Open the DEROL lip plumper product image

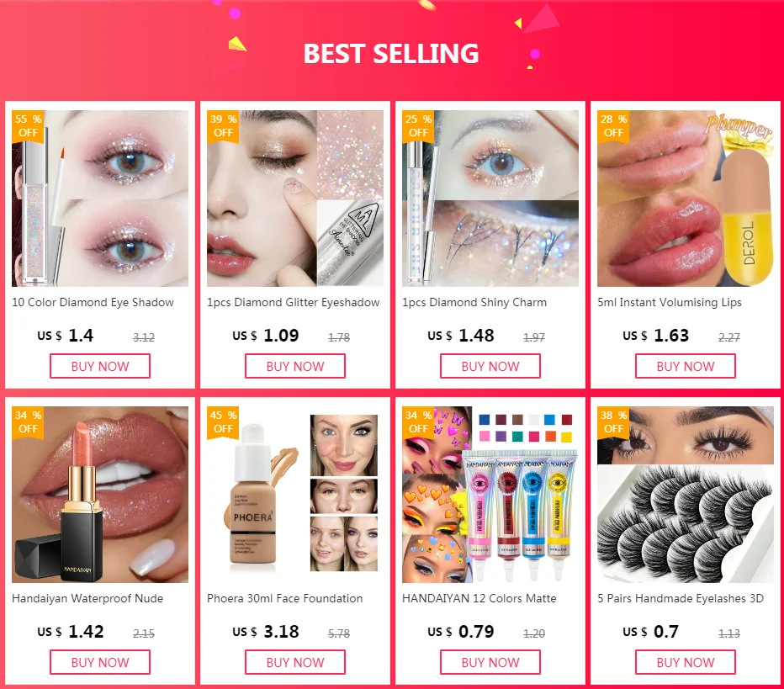pyautogui.click(x=686, y=199)
